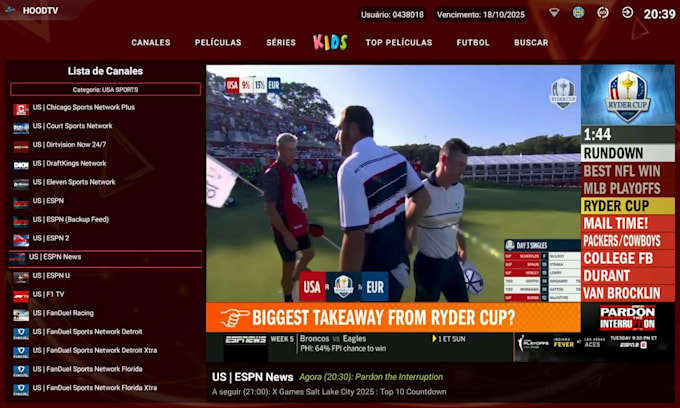Viewport: 680px width, 408px height.
Task: Click the Dirtvision Now 24/7 channel logo
Action: [x=21, y=146]
